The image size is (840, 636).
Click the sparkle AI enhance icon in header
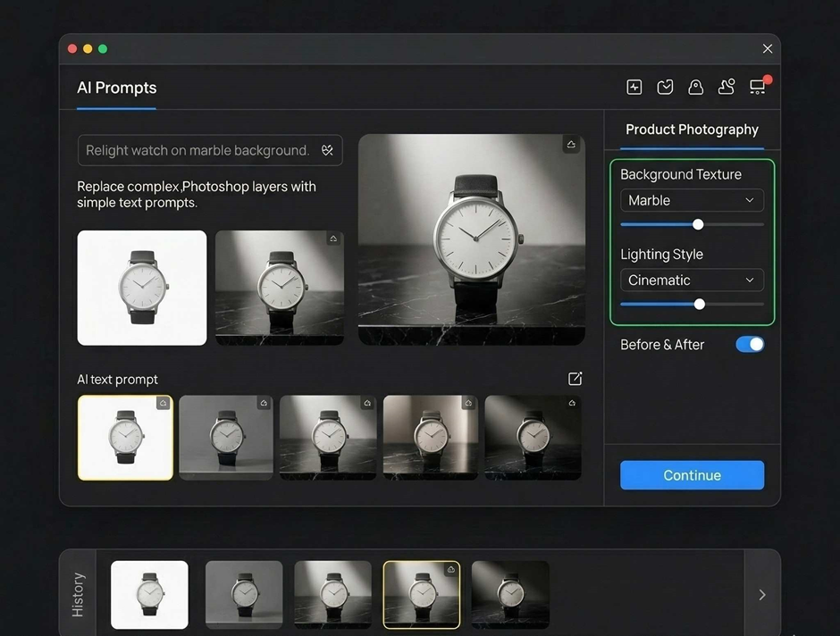pyautogui.click(x=634, y=87)
